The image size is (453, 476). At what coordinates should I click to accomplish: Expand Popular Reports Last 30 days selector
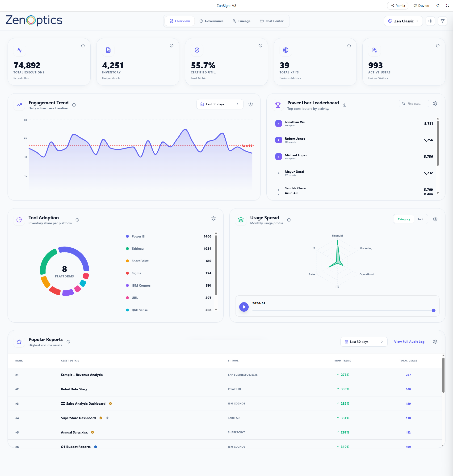tap(364, 342)
